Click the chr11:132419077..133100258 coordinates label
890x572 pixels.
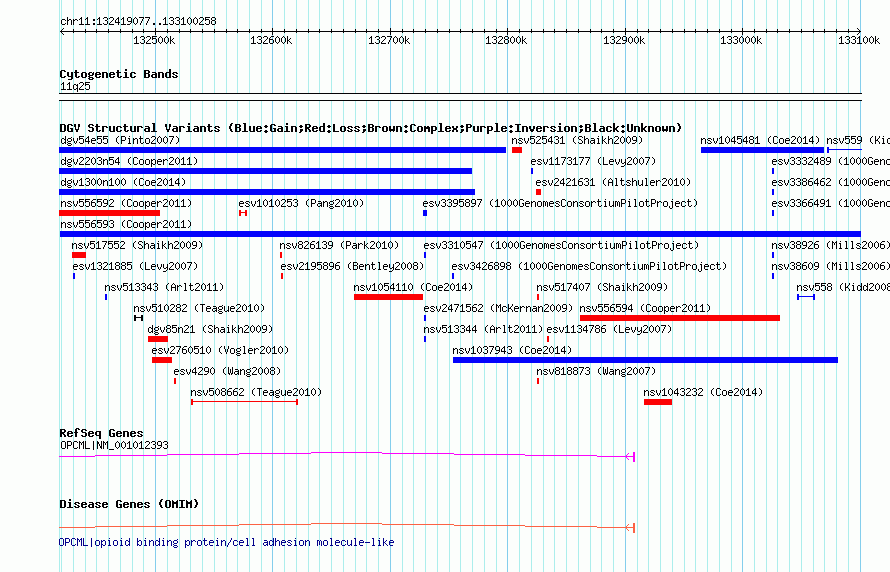tap(138, 21)
